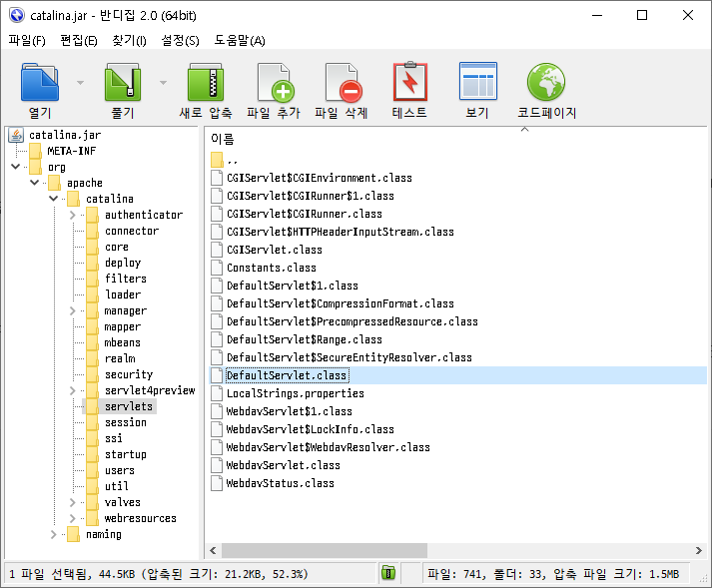
Task: Select the filters folder in tree
Action: pos(126,279)
